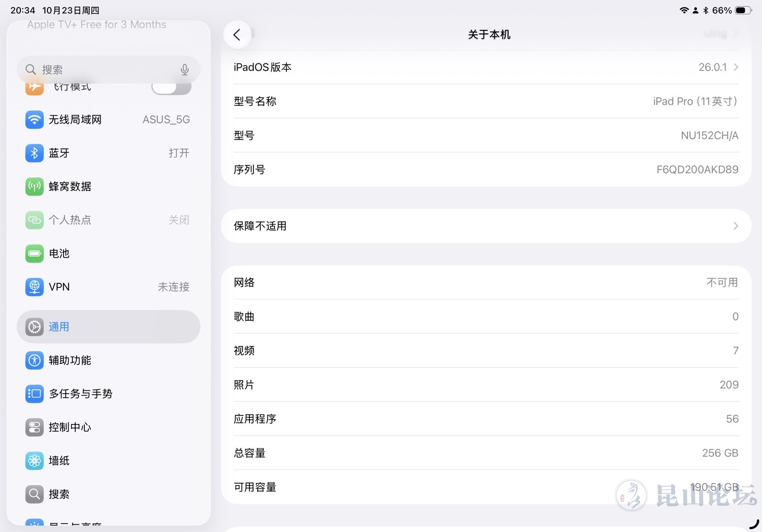Expand the iPadOS version 26.0.1 chevron
Screen dimensions: 762x532
[x=735, y=67]
